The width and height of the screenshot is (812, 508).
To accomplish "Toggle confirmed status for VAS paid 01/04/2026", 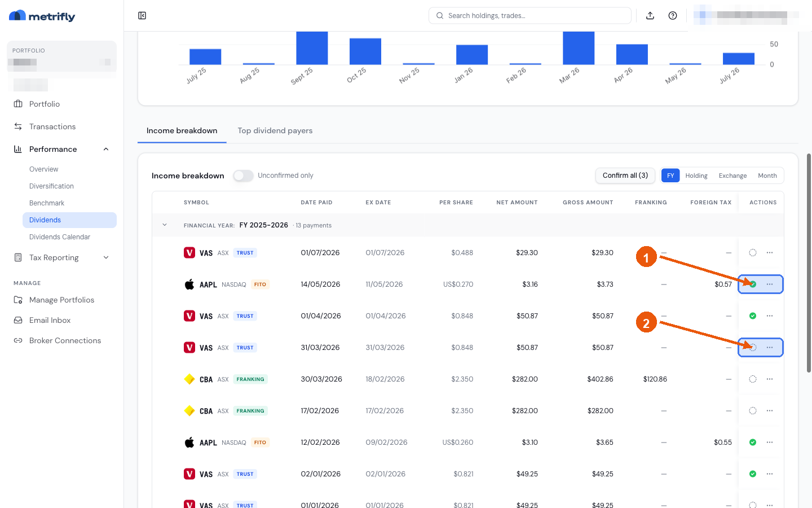I will [x=753, y=316].
